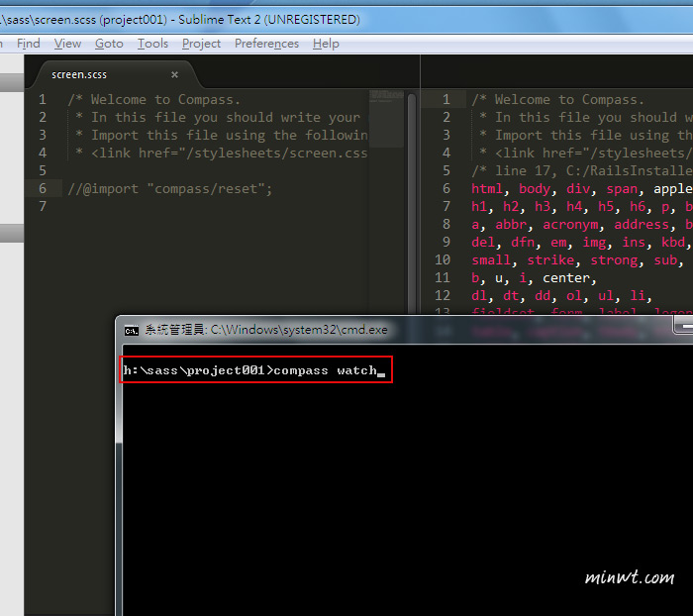The image size is (693, 616).
Task: Click the "small, strike, strong, sub" line
Action: tap(578, 260)
